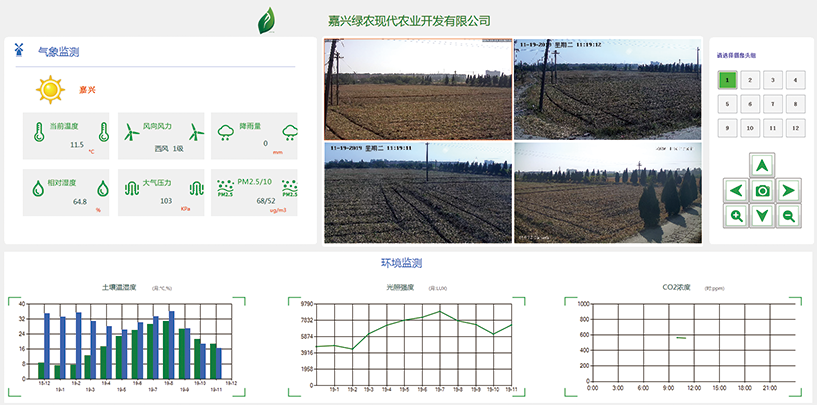Click left water drop icon in 相对湿度 card
817x405 pixels.
point(38,188)
